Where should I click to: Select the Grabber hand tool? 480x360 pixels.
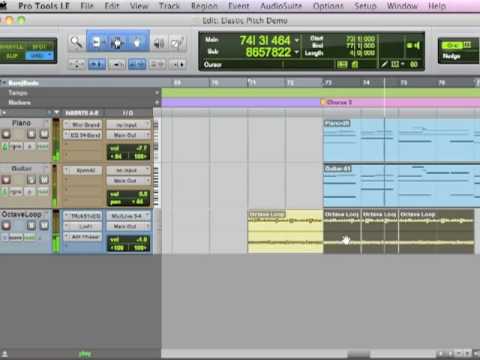(137, 42)
